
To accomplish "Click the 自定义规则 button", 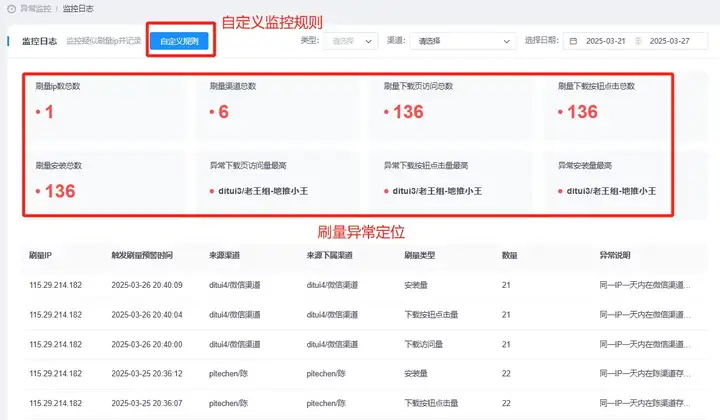I will 179,41.
